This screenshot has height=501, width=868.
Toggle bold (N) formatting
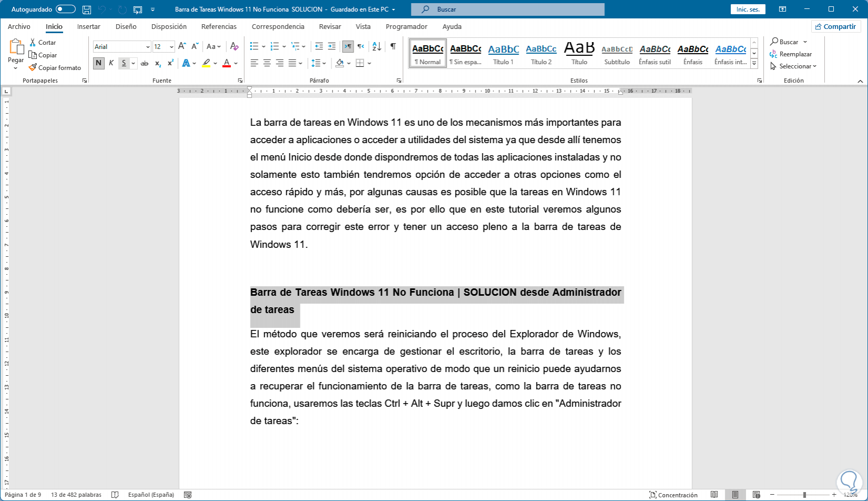[98, 63]
